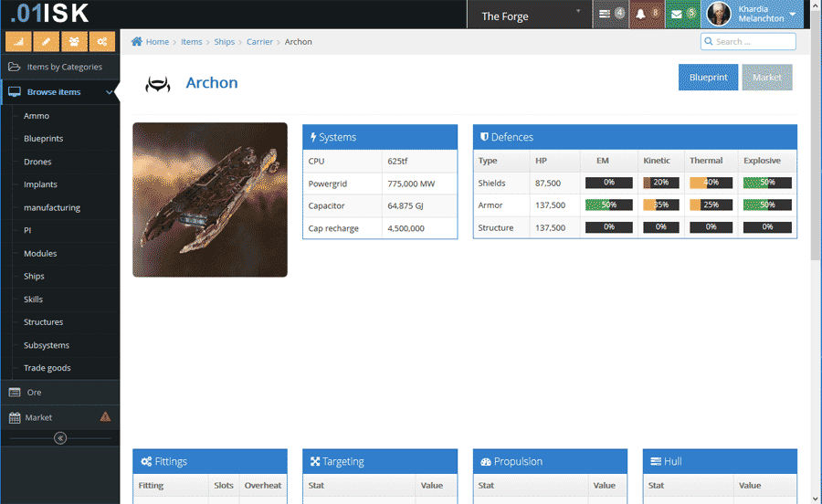Click the Shields HP value 87,500
This screenshot has height=504, width=822.
tap(548, 183)
